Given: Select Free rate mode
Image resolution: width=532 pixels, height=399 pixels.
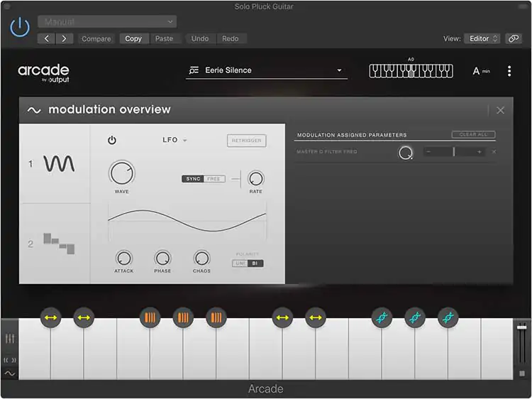Looking at the screenshot, I should click(x=214, y=179).
